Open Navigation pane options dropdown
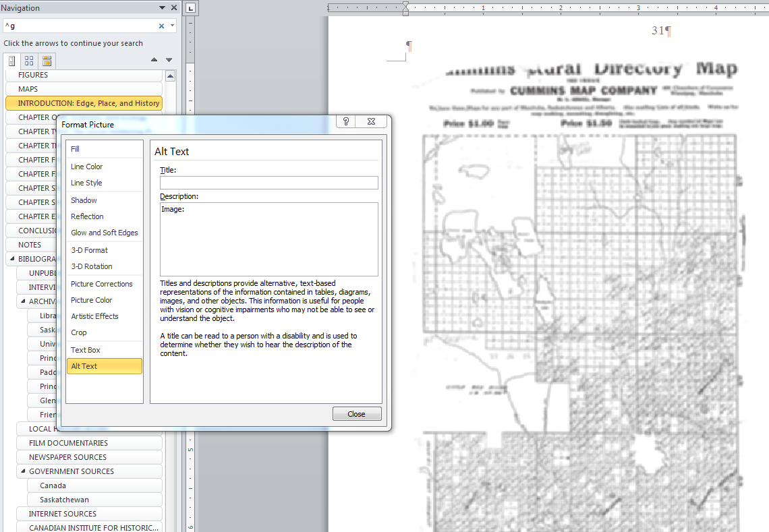The height and width of the screenshot is (532, 769). point(163,7)
